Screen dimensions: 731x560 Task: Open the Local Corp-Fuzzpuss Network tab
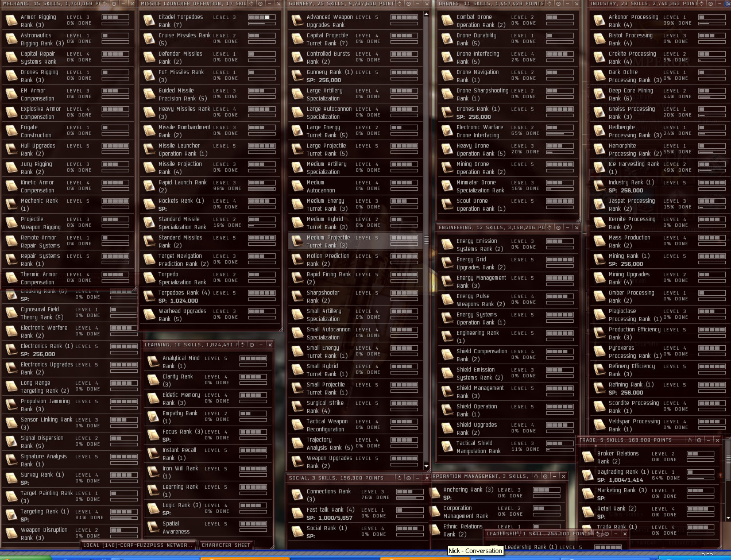coord(137,545)
